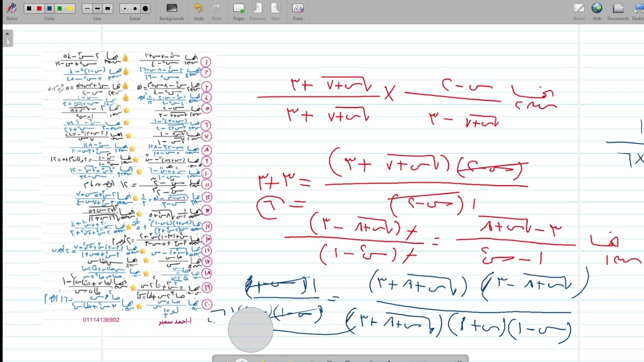Choose the green pen color
Screen dimensions: 644x362
[60, 9]
